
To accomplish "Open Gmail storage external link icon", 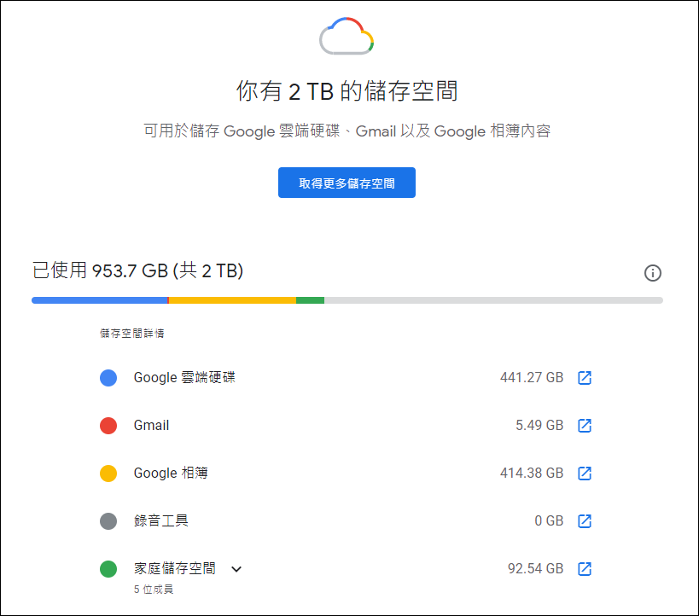I will coord(585,425).
